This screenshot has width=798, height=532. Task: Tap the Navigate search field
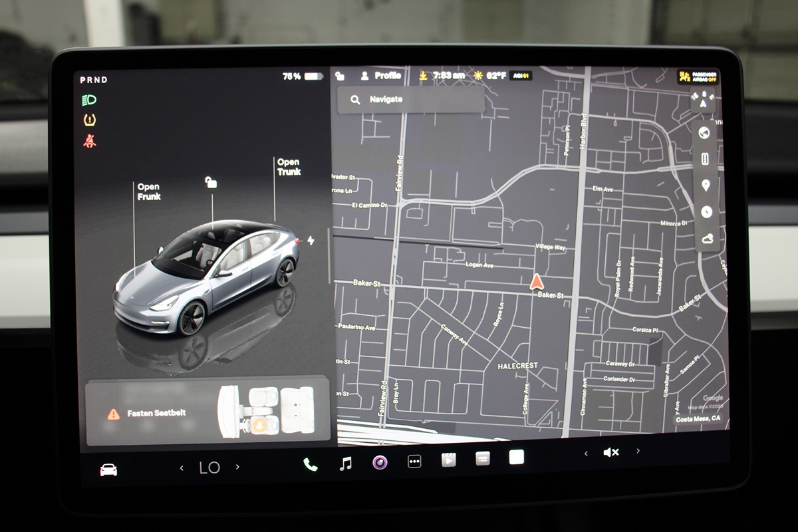pos(410,100)
